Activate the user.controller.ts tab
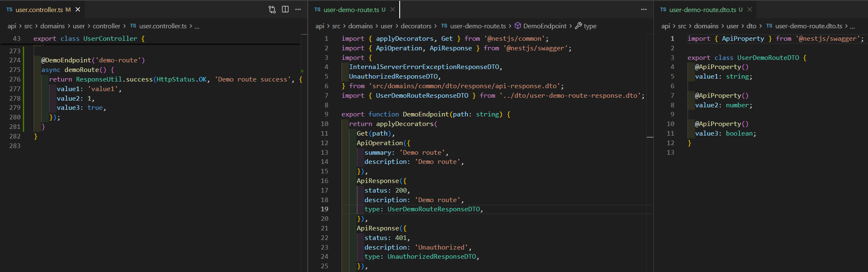The height and width of the screenshot is (272, 868). pos(39,10)
